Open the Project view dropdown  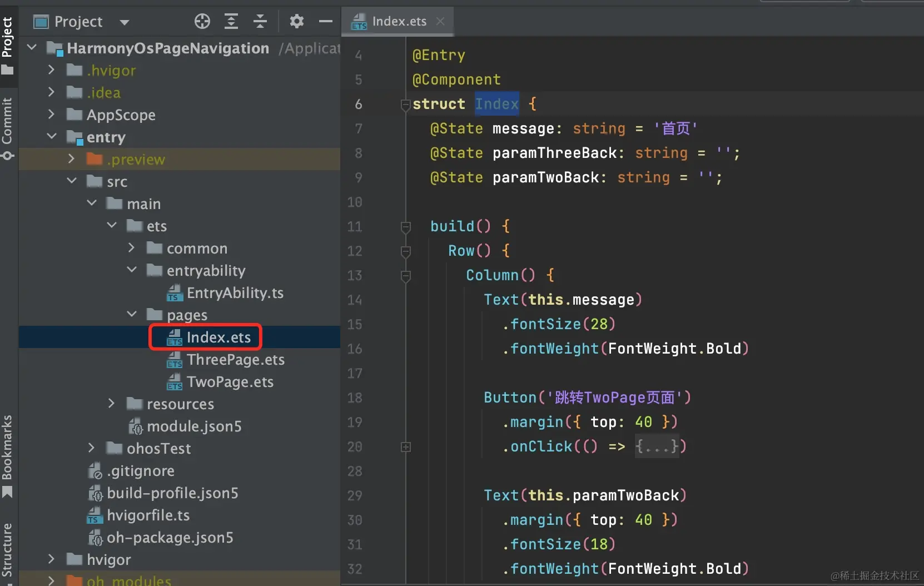(x=125, y=22)
